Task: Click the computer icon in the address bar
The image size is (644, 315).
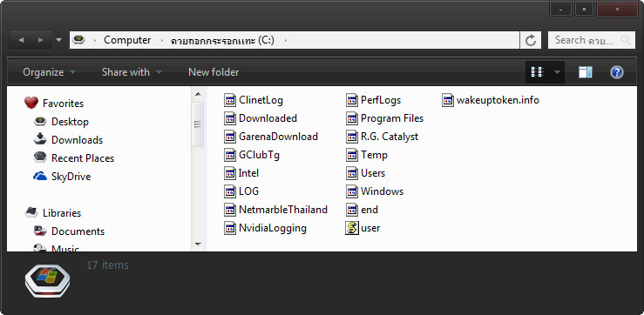Action: [x=78, y=40]
